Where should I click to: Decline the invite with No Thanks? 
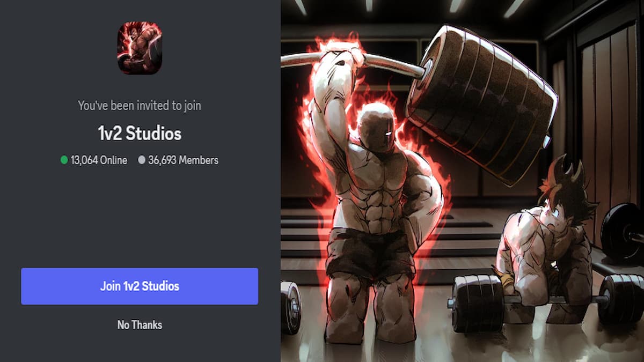pyautogui.click(x=140, y=325)
